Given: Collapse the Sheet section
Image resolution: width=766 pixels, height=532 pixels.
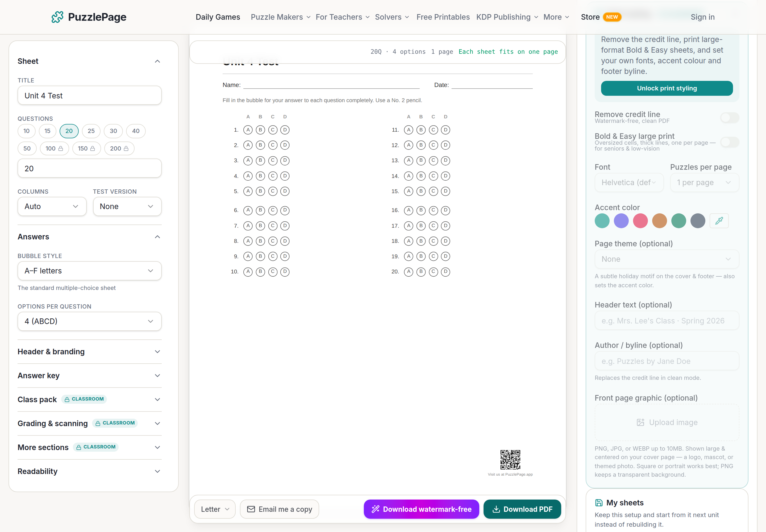Looking at the screenshot, I should point(90,61).
